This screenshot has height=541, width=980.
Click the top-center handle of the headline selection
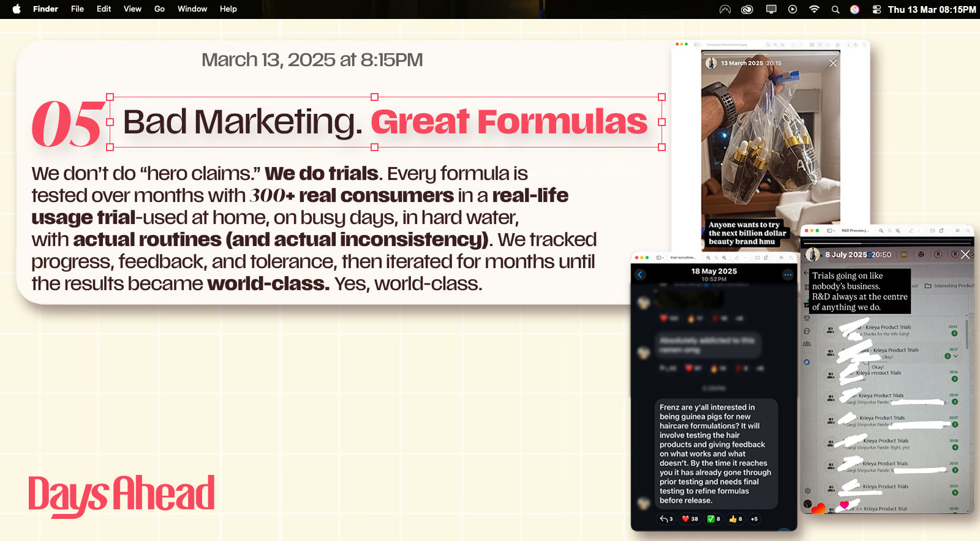click(375, 97)
